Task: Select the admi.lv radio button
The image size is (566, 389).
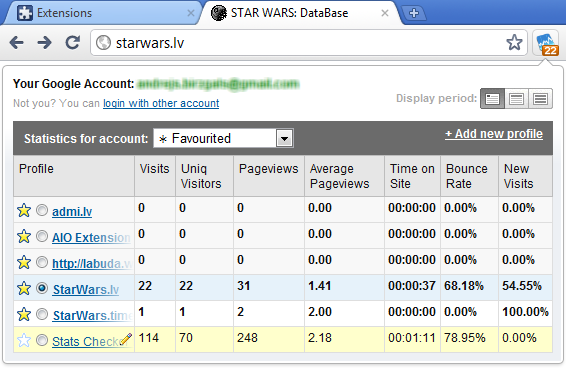Action: 42,210
